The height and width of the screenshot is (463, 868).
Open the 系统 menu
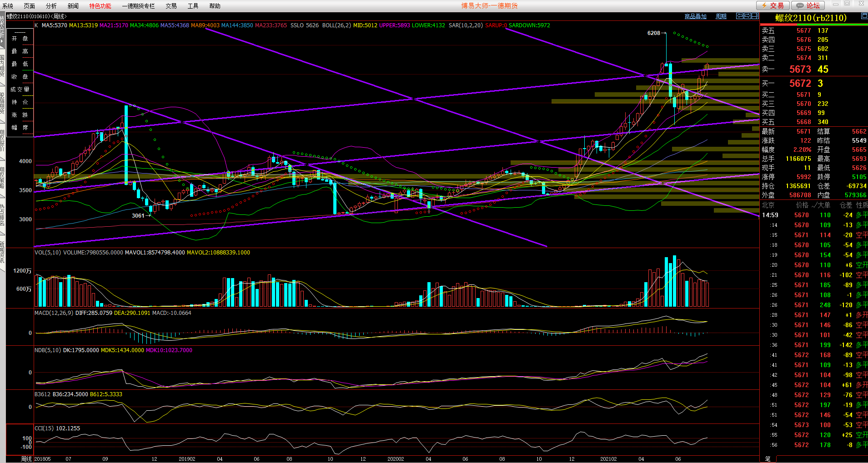[x=8, y=6]
